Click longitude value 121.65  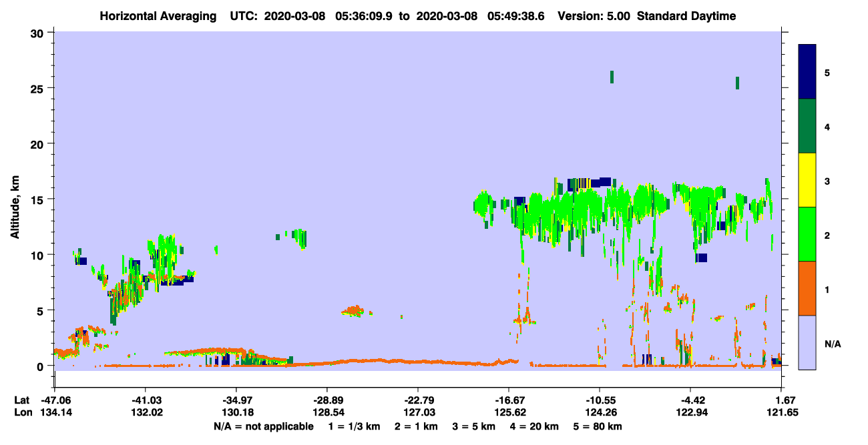click(x=783, y=412)
